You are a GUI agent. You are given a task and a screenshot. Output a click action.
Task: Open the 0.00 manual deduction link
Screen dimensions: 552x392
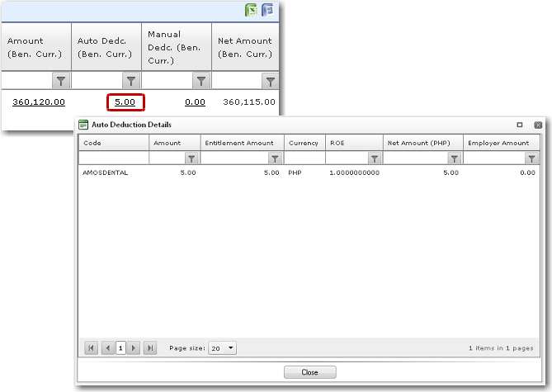click(195, 102)
